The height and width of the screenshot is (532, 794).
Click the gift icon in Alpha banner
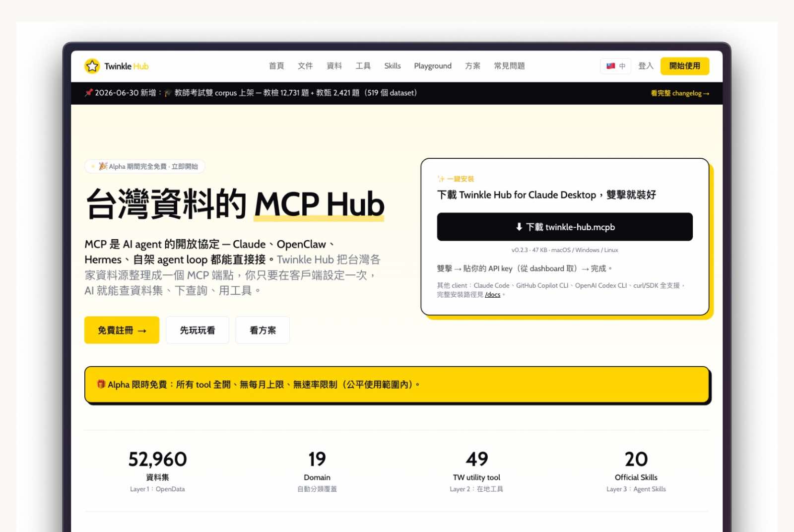101,384
